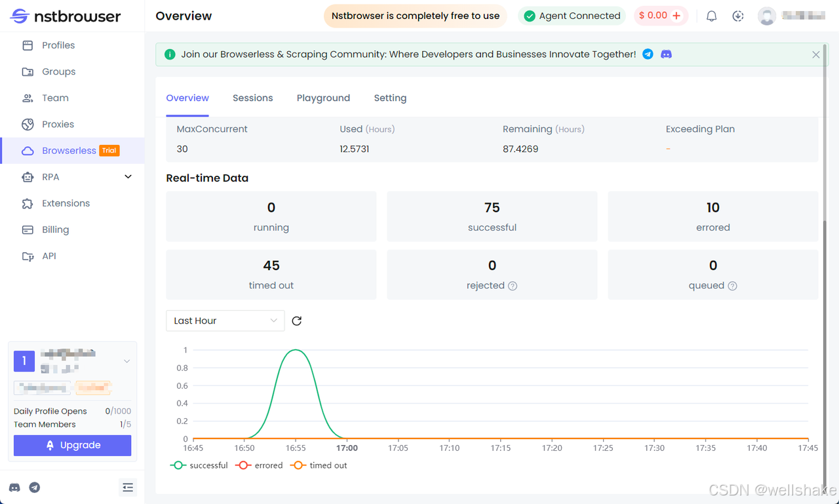
Task: Click the successful sessions card
Action: pos(492,216)
